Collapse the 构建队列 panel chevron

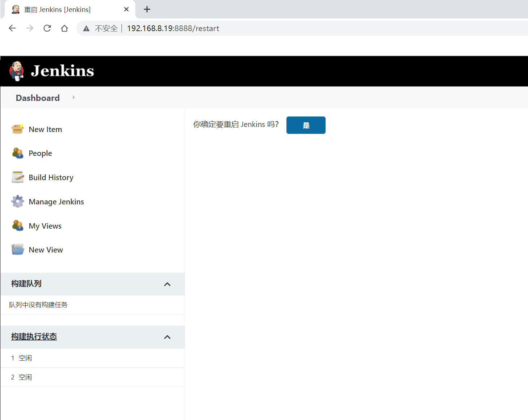(x=167, y=284)
